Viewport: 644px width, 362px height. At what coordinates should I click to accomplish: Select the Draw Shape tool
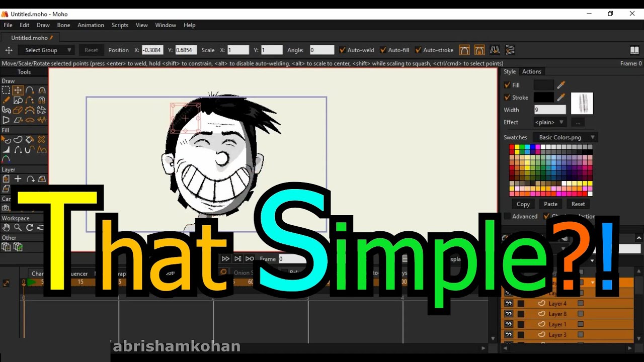point(18,100)
